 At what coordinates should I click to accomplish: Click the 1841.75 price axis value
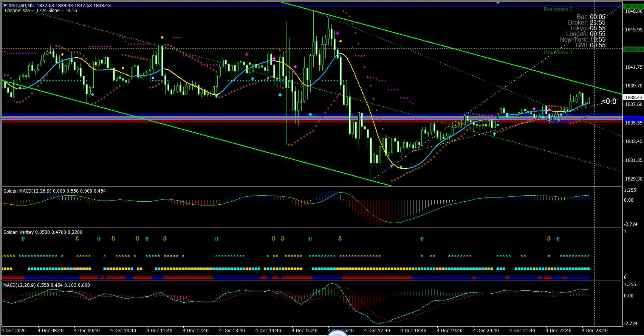point(634,67)
